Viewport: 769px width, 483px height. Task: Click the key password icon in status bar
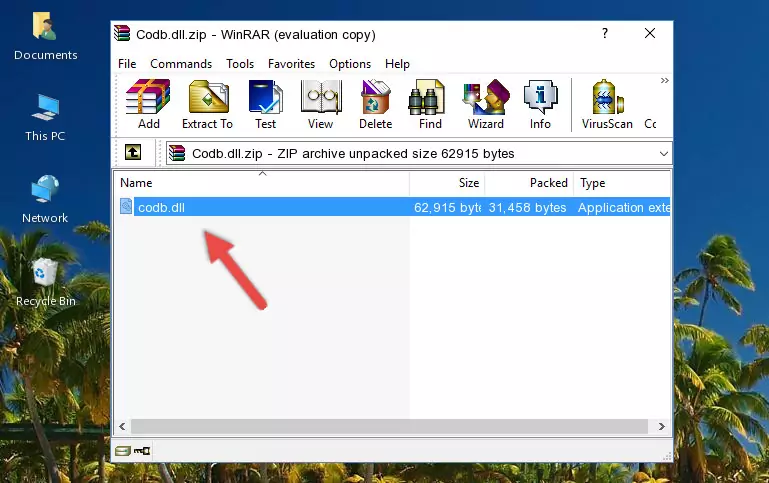pos(142,451)
